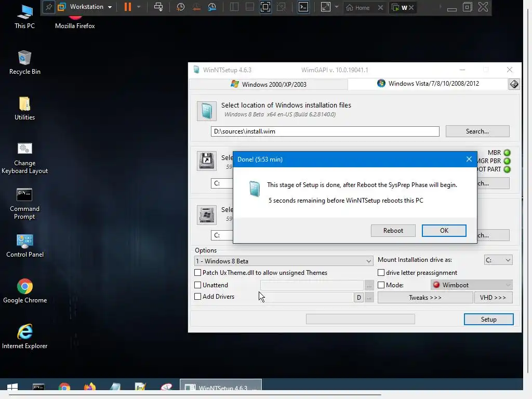Send Ctrl+Alt+Del to the VM
Image resolution: width=532 pixels, height=399 pixels.
click(x=158, y=7)
